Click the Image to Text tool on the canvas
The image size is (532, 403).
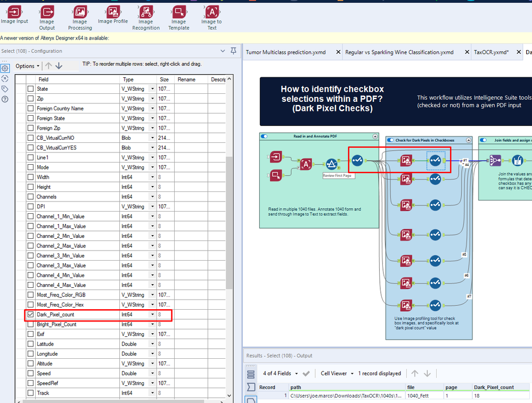point(306,164)
